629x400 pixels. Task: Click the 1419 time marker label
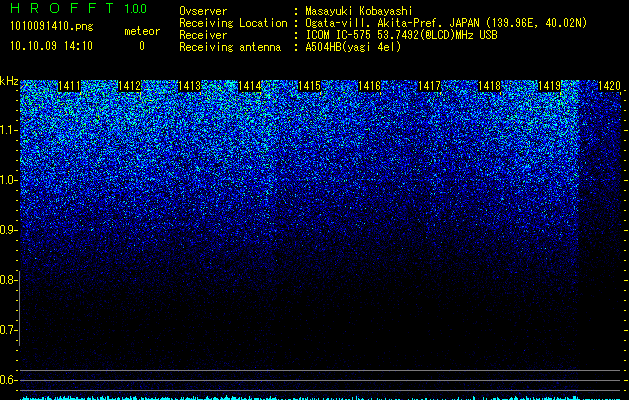pos(549,86)
